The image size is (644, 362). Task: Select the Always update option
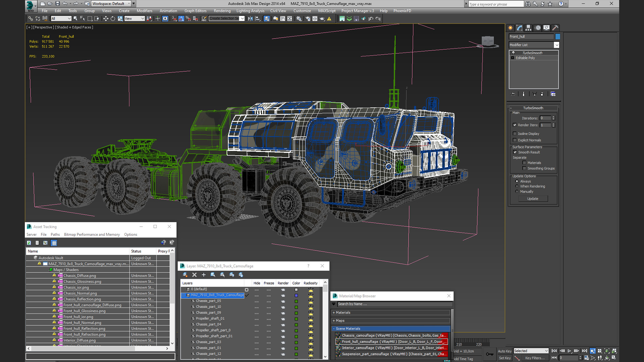[517, 181]
